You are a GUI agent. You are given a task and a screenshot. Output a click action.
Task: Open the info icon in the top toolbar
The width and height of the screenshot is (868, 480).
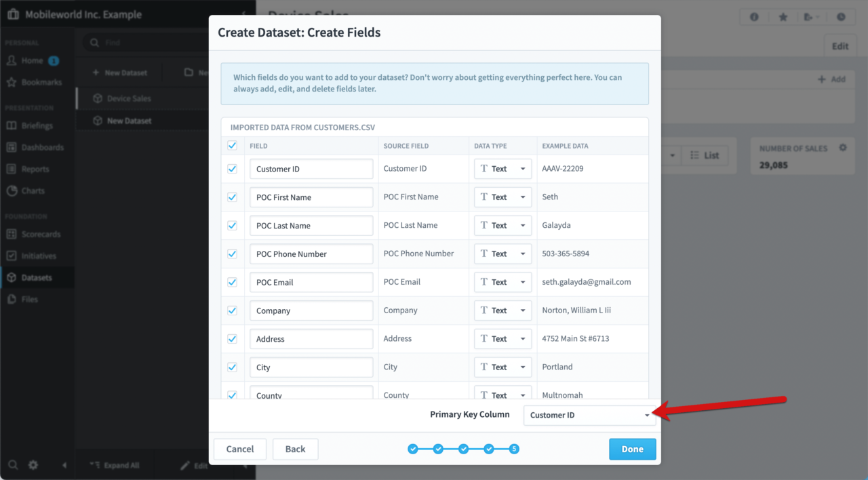[754, 16]
